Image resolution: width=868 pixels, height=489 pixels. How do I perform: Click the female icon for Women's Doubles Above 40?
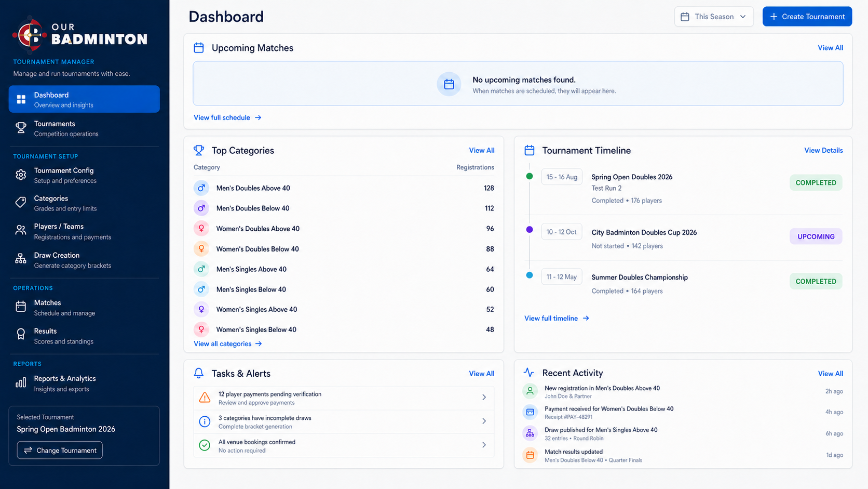(x=201, y=228)
